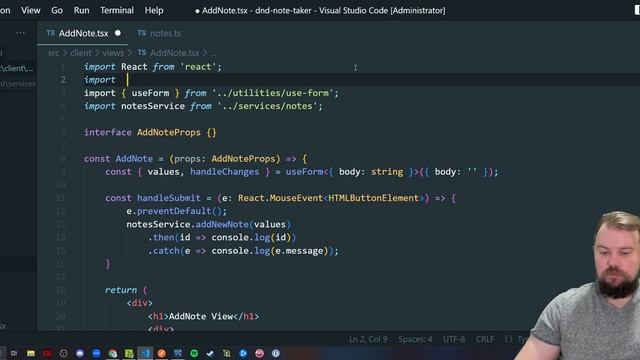The image size is (640, 360).
Task: Switch to the AddNote.tsx editor tab
Action: (x=83, y=33)
